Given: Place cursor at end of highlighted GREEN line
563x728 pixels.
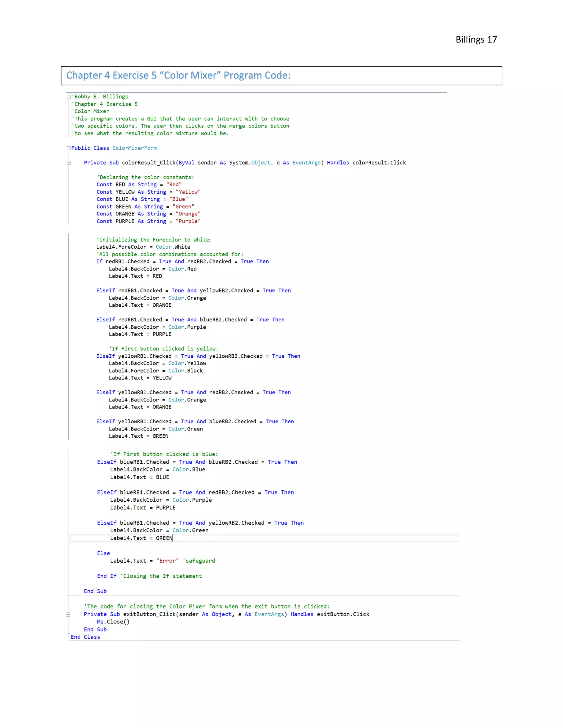Looking at the screenshot, I should [173, 538].
